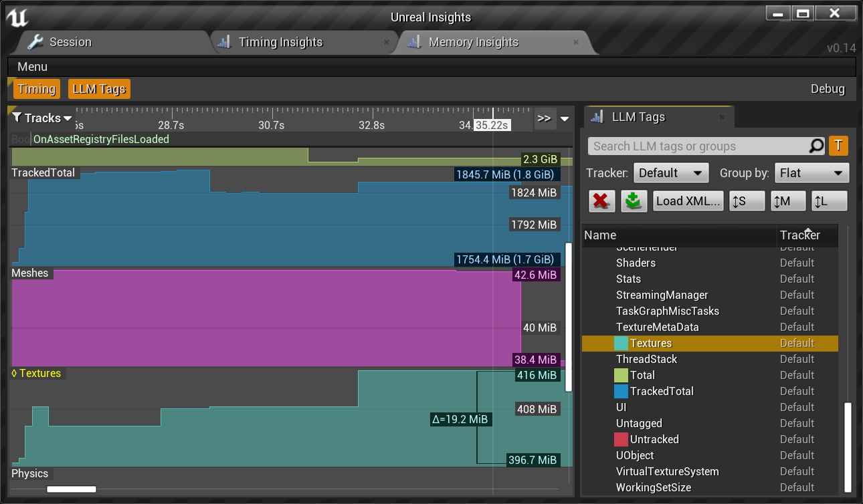This screenshot has height=504, width=863.
Task: Select the highlighted Textures tag row
Action: [710, 344]
